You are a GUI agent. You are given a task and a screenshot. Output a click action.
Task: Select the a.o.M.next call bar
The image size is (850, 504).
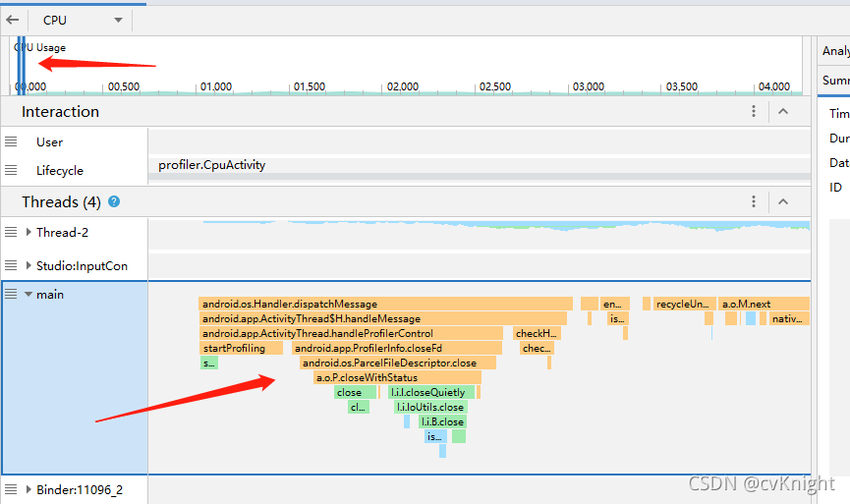[764, 304]
